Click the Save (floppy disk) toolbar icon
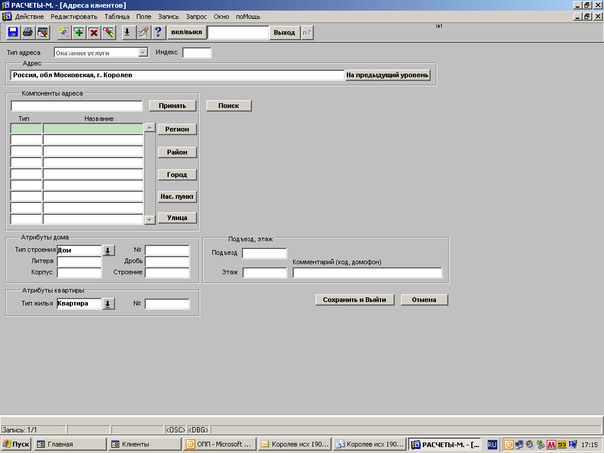 (12, 33)
